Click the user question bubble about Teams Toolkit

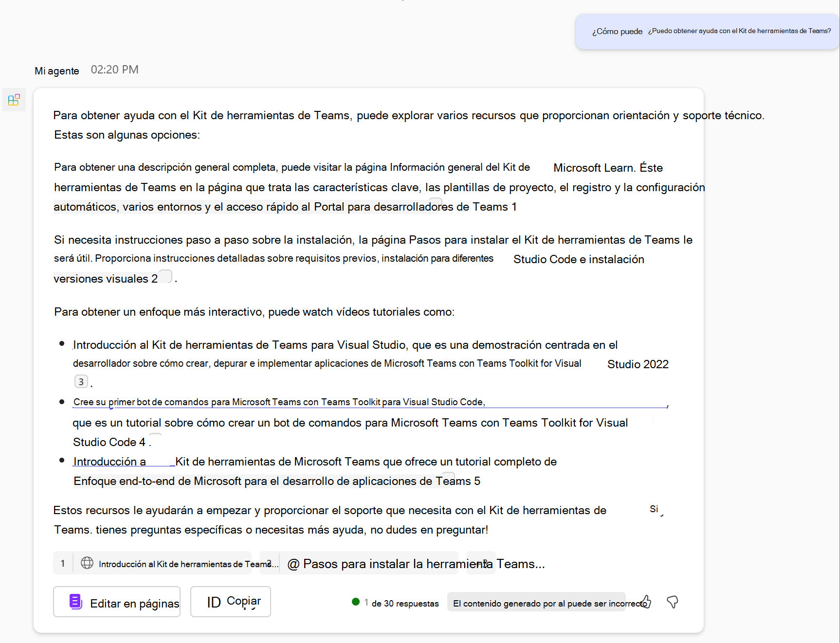click(x=707, y=32)
